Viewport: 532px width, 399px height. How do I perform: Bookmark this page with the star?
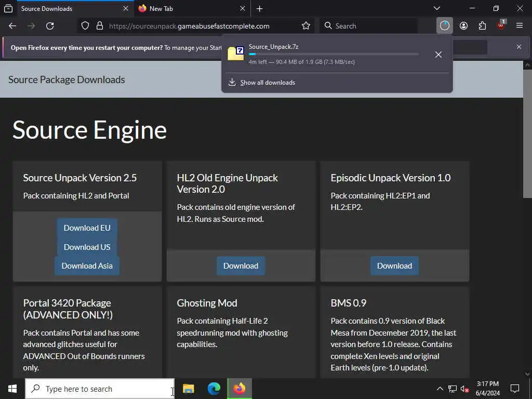305,26
